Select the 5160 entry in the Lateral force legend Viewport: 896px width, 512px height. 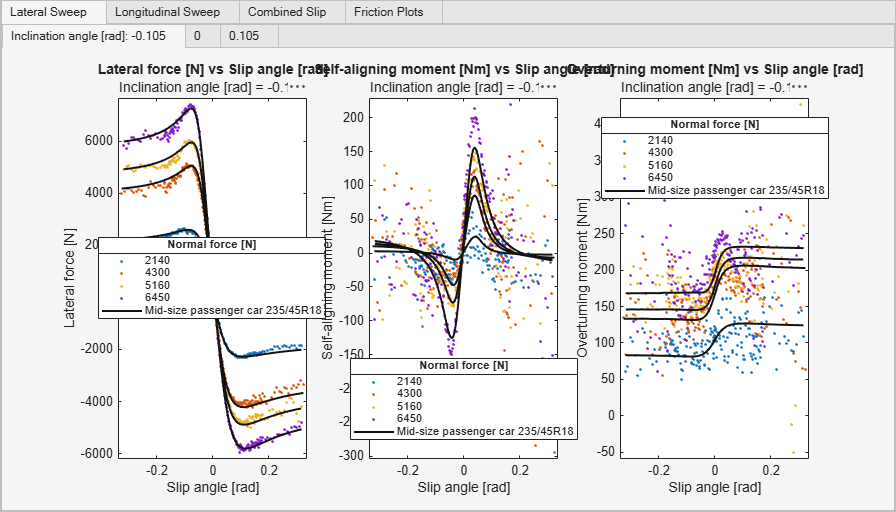[157, 285]
